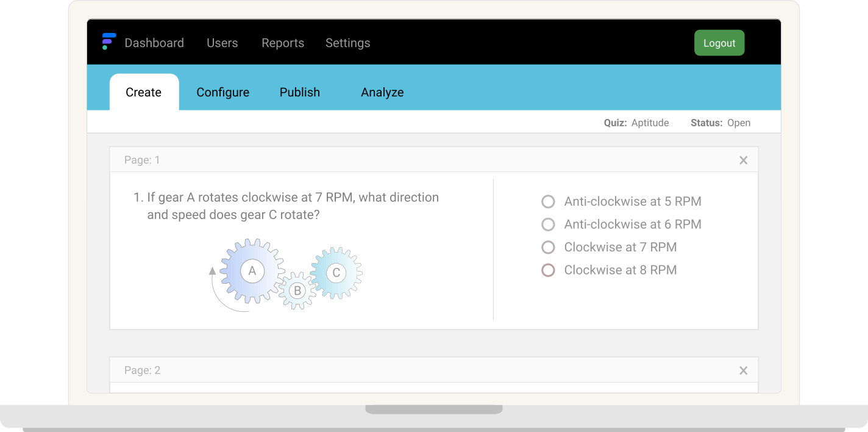Open the Users menu
This screenshot has height=432, width=868.
pos(222,43)
